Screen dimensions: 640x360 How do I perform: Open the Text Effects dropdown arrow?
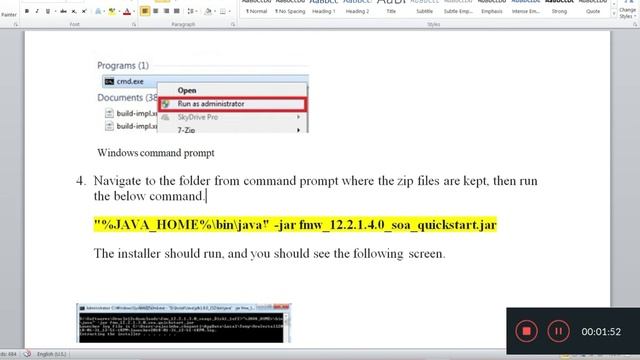(x=104, y=11)
